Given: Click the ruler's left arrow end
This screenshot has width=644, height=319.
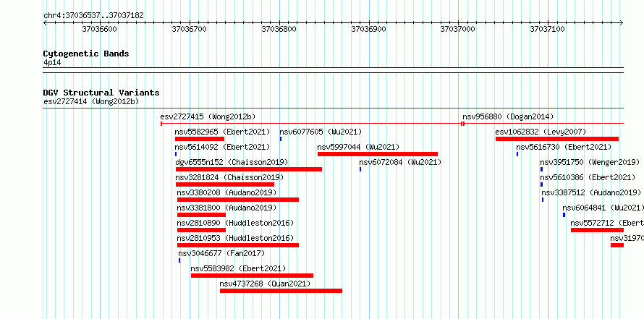Looking at the screenshot, I should click(45, 23).
